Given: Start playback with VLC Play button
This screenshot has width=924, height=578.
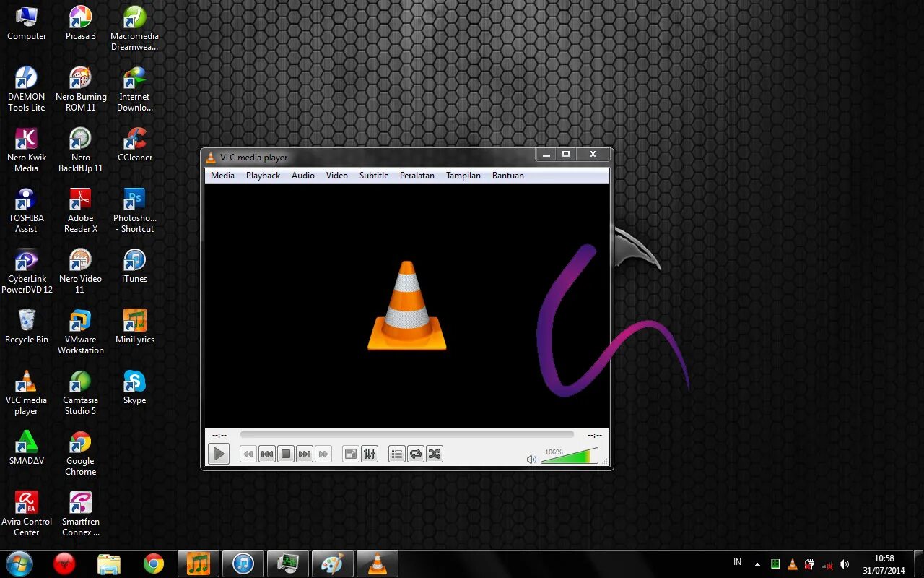Looking at the screenshot, I should (218, 454).
